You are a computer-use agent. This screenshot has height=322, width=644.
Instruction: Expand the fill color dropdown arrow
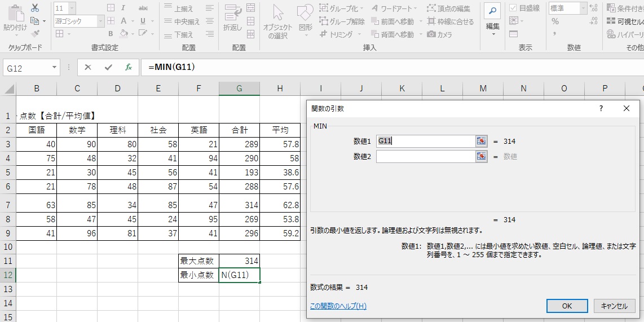point(134,34)
